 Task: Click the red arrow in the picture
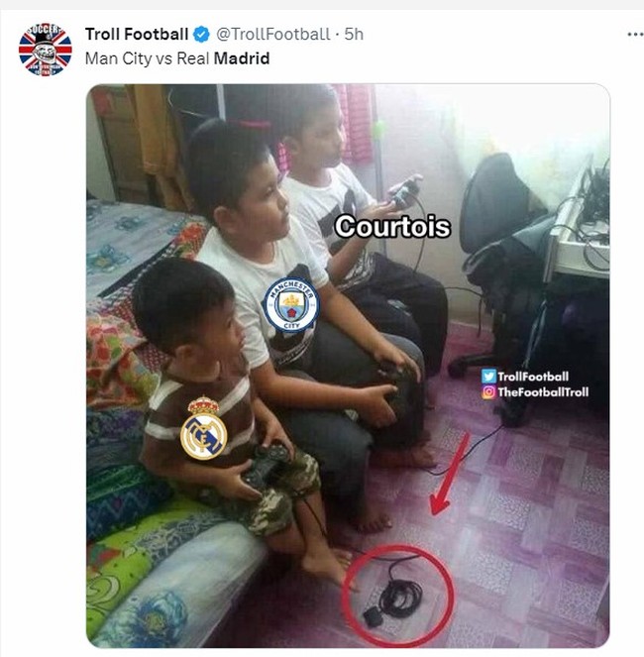tap(449, 474)
